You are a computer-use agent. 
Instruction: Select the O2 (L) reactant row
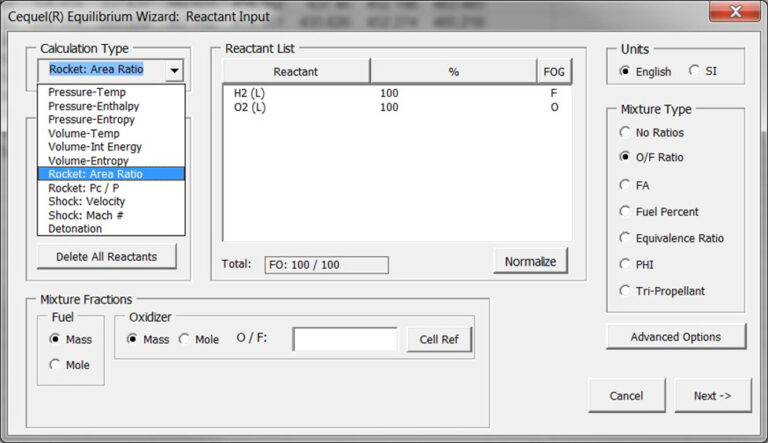pos(397,107)
